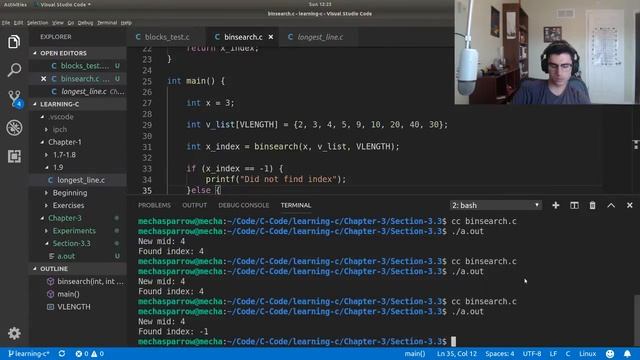Add a new terminal with plus icon

click(556, 205)
